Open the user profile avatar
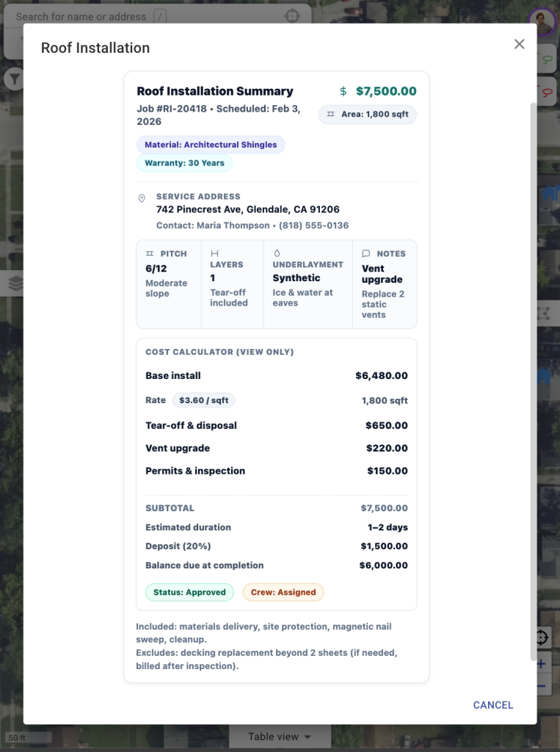The width and height of the screenshot is (560, 752). (x=542, y=20)
